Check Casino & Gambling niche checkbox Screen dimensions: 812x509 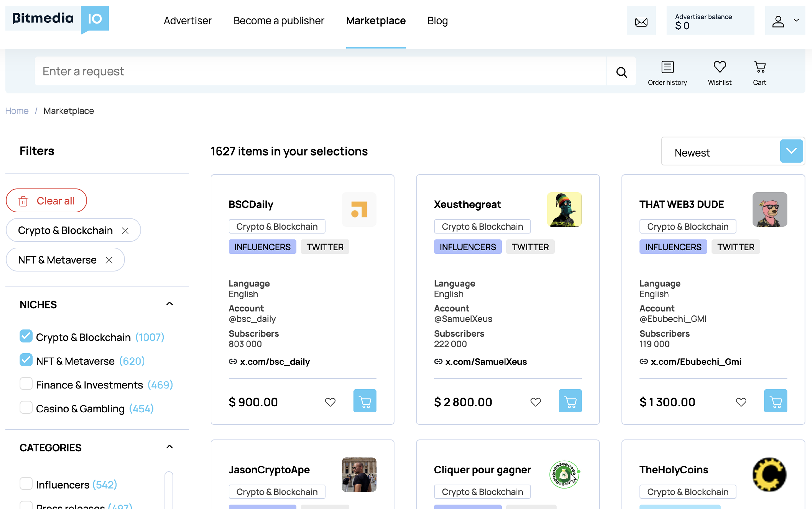26,408
